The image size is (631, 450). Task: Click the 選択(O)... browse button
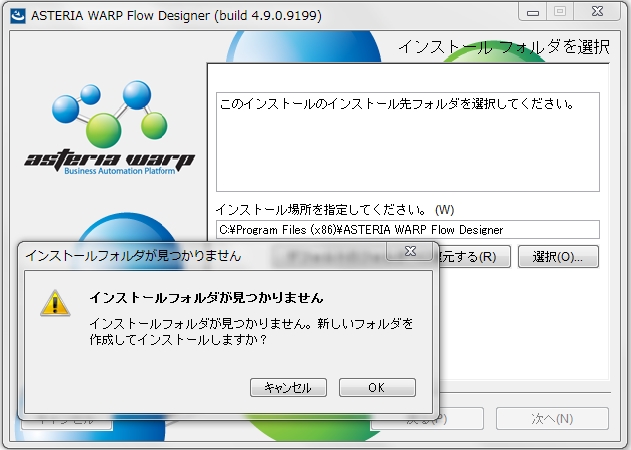click(557, 256)
